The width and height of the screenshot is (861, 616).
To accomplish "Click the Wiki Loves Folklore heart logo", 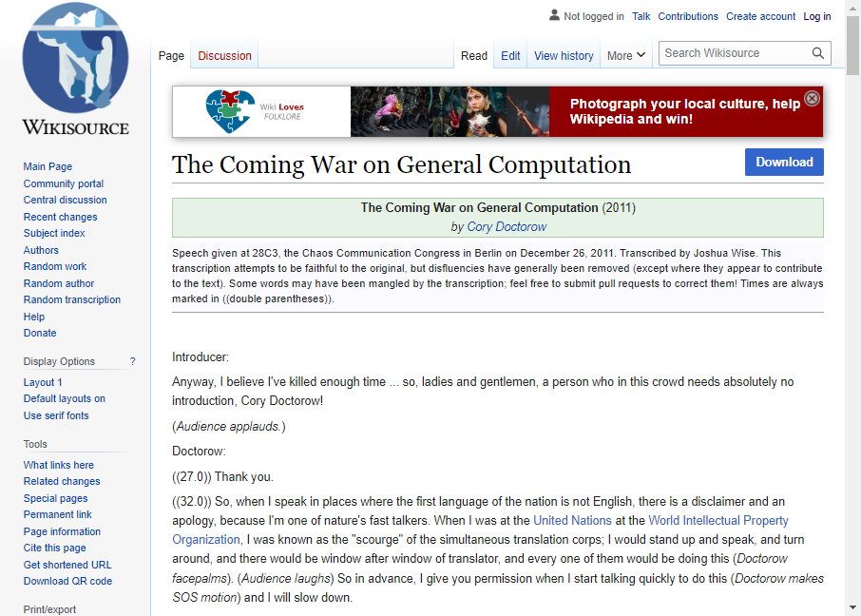I will click(x=230, y=111).
